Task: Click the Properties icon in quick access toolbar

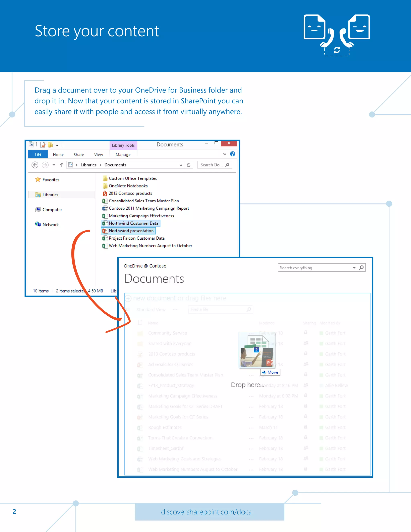Action: click(x=43, y=145)
